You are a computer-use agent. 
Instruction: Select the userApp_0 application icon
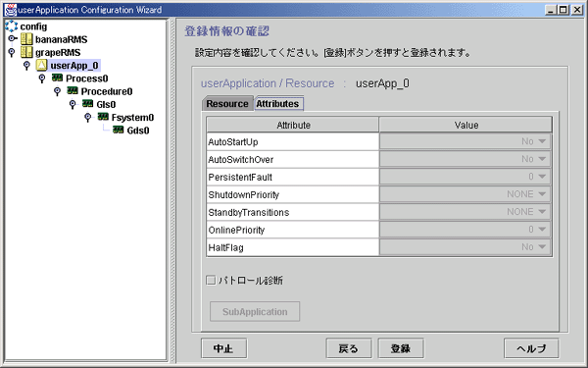(x=41, y=66)
